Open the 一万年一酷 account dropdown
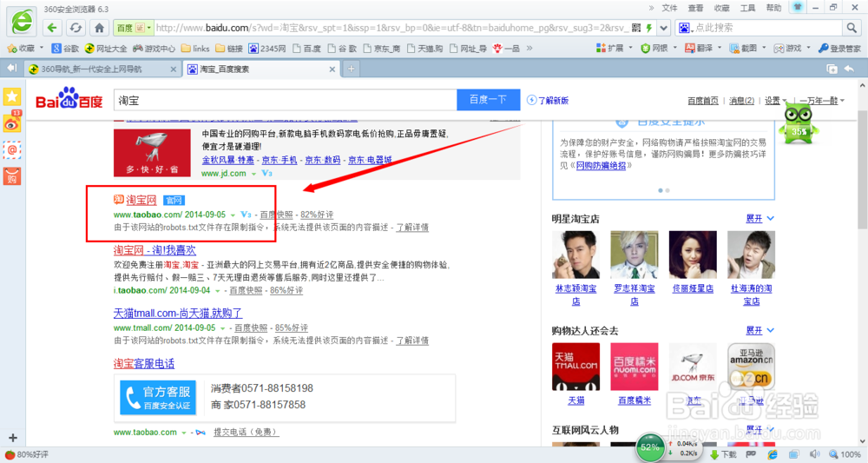 click(x=822, y=101)
